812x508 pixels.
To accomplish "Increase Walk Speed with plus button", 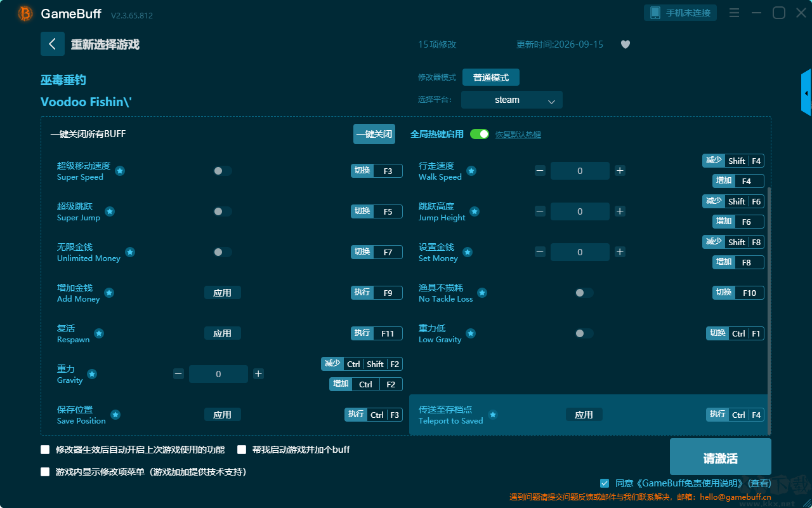I will [620, 171].
